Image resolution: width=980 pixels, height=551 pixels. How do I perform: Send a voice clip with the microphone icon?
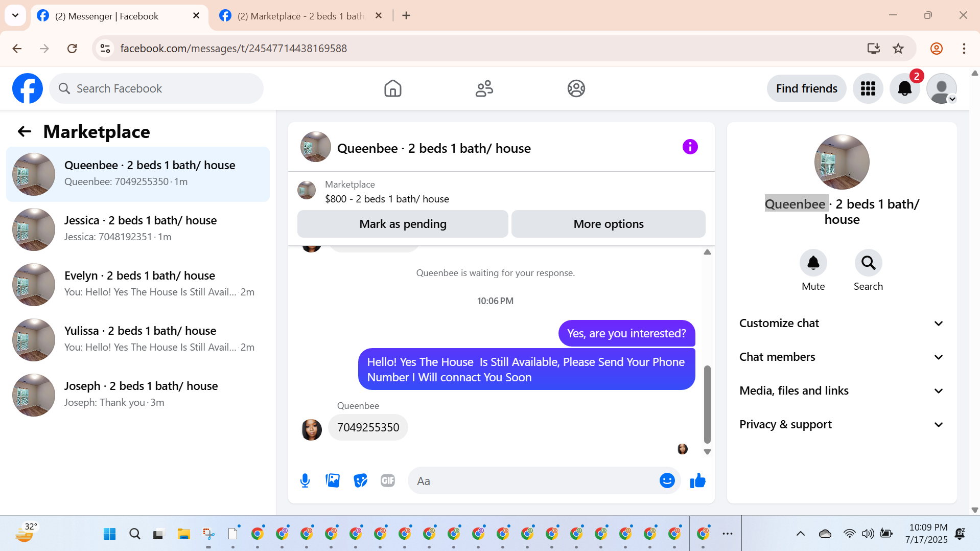pos(305,480)
